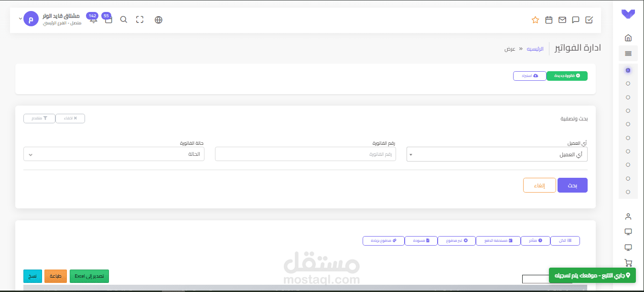Screen dimensions: 644x292
Task: Click the orange طباعة print button
Action: click(x=56, y=276)
